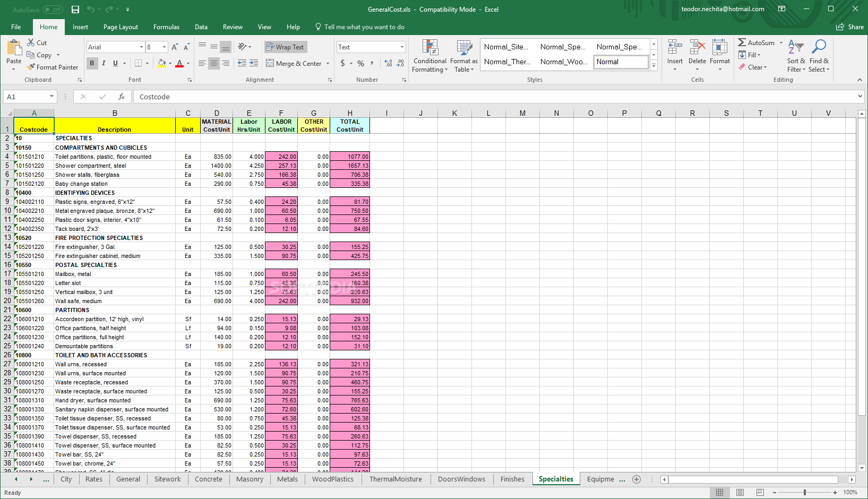Switch to the Insert ribbon tab
This screenshot has width=868, height=499.
pos(80,27)
